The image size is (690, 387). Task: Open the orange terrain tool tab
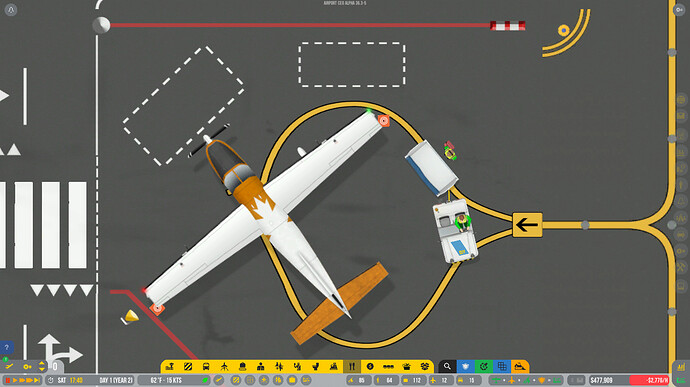coord(520,366)
